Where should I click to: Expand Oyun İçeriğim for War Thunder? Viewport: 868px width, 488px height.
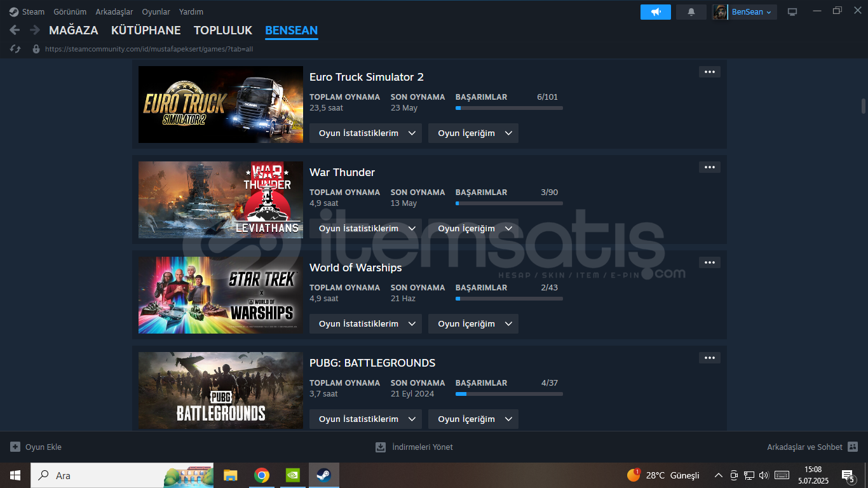point(473,228)
